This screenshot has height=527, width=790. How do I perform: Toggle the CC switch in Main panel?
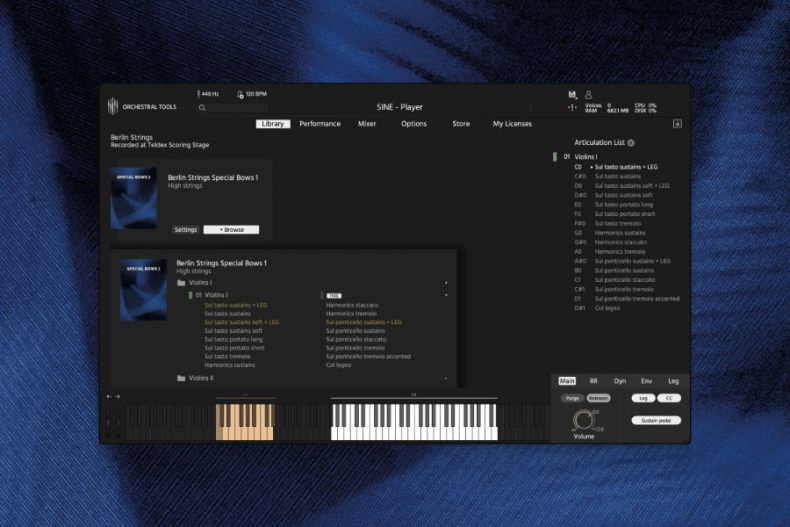pos(669,398)
